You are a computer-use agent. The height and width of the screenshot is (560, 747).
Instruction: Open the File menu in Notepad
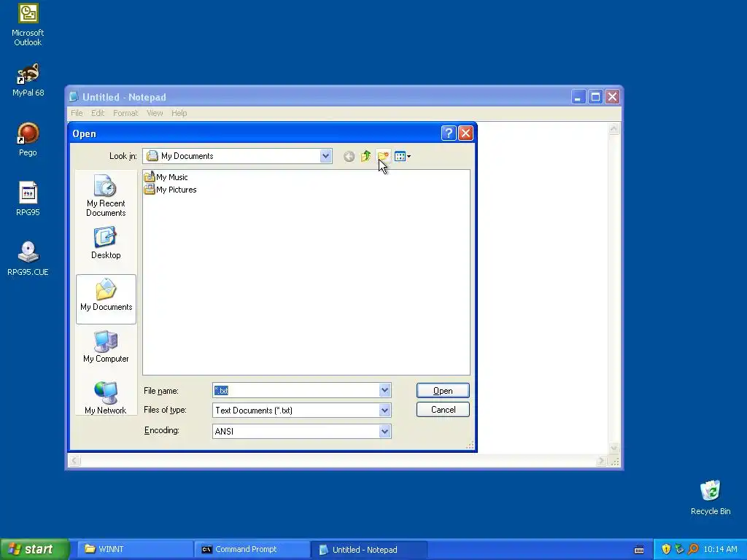coord(77,113)
